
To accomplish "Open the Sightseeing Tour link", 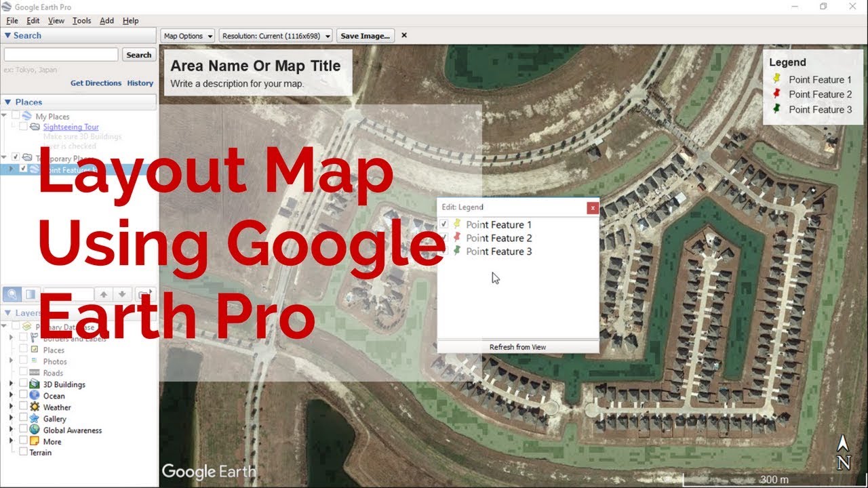I will pos(71,127).
